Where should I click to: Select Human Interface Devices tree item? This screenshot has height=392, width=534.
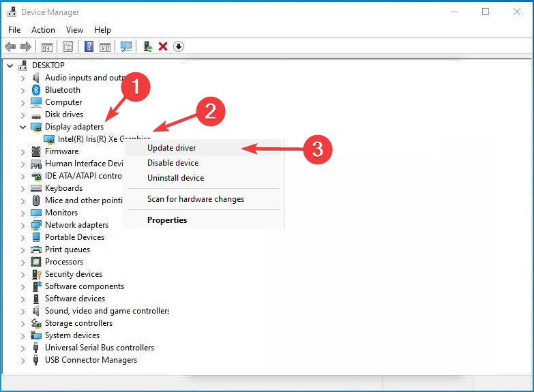(x=84, y=164)
